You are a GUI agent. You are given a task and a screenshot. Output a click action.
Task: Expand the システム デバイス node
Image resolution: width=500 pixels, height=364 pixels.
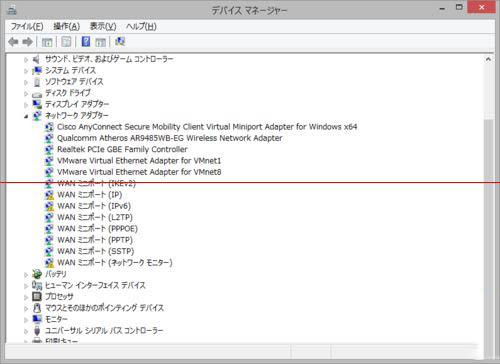[x=26, y=71]
